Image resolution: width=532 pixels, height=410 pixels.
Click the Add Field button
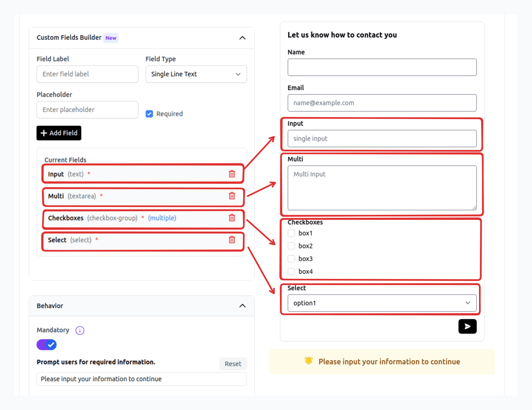pyautogui.click(x=59, y=133)
